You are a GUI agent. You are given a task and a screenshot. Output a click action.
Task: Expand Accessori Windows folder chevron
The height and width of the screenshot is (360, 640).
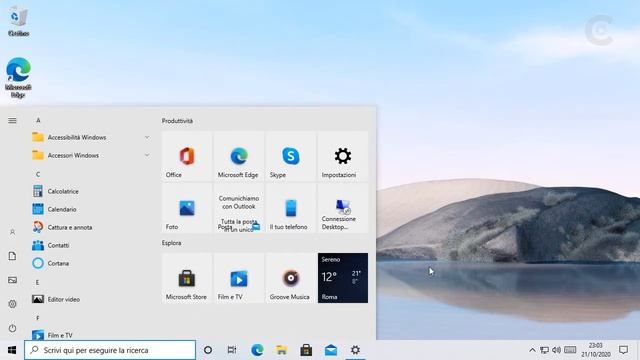(x=147, y=155)
